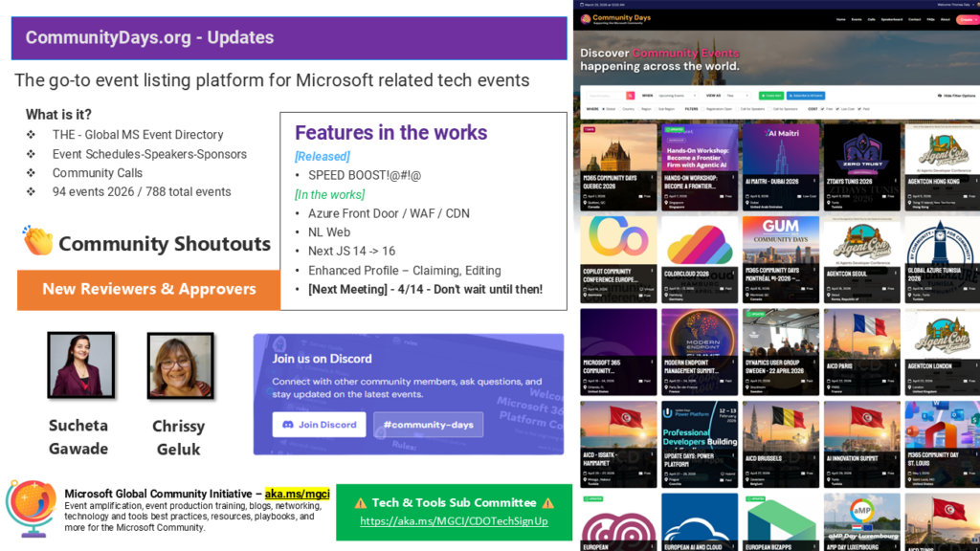Open kebab menu on AgentCon Seoul card
Image resolution: width=980 pixels, height=551 pixels.
click(x=896, y=274)
